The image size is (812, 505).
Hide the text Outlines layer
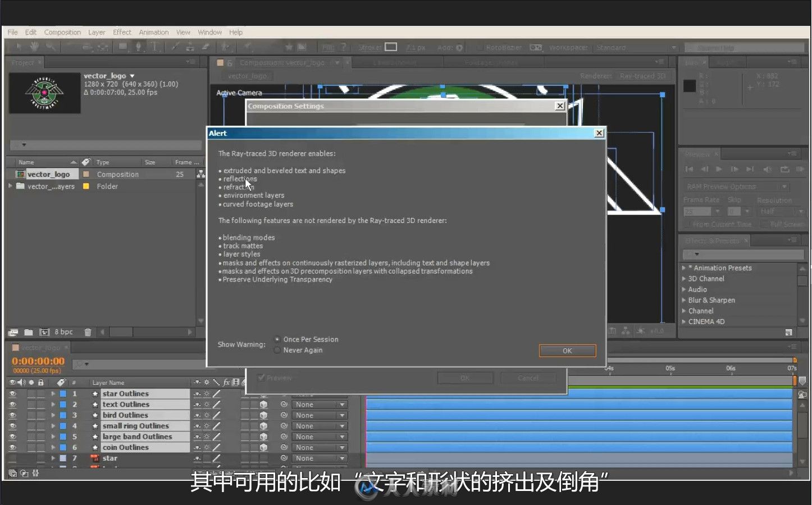(12, 404)
